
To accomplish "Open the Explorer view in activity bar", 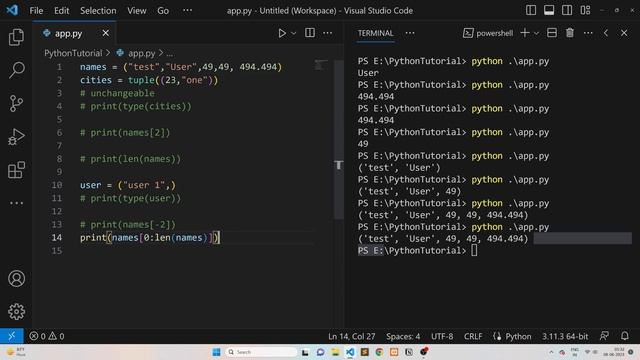I will point(16,37).
